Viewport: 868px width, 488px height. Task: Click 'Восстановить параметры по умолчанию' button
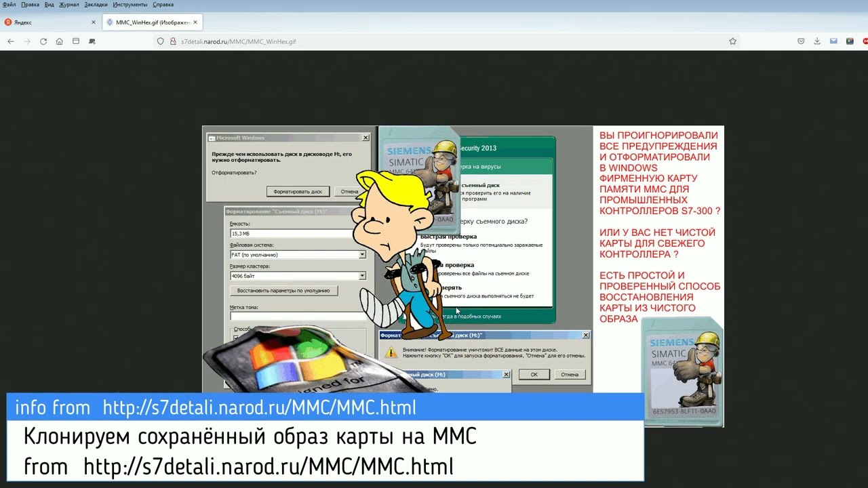tap(283, 290)
